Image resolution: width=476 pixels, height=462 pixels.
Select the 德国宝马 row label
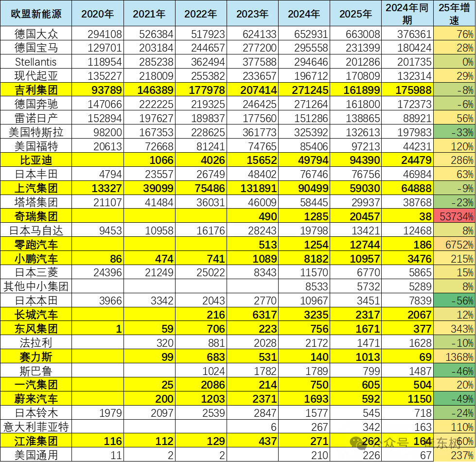click(x=36, y=48)
